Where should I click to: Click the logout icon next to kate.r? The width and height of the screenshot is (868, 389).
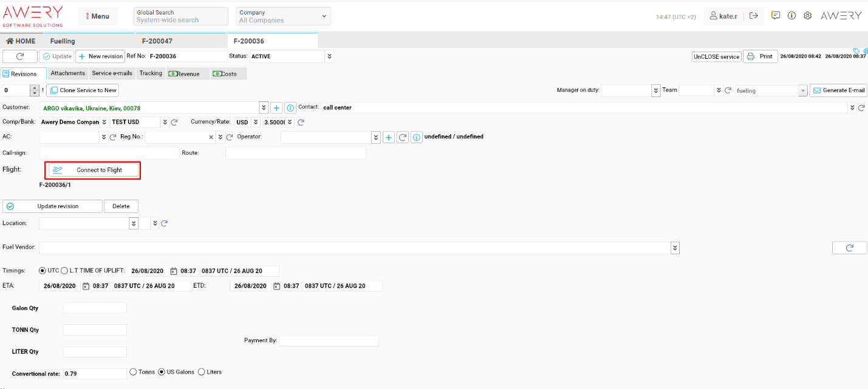754,16
